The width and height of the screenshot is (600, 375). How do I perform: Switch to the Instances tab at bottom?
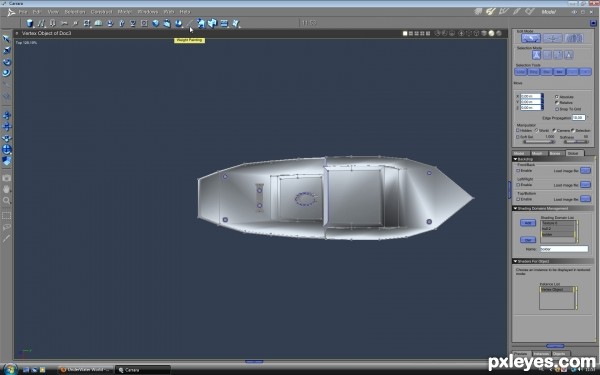(541, 354)
